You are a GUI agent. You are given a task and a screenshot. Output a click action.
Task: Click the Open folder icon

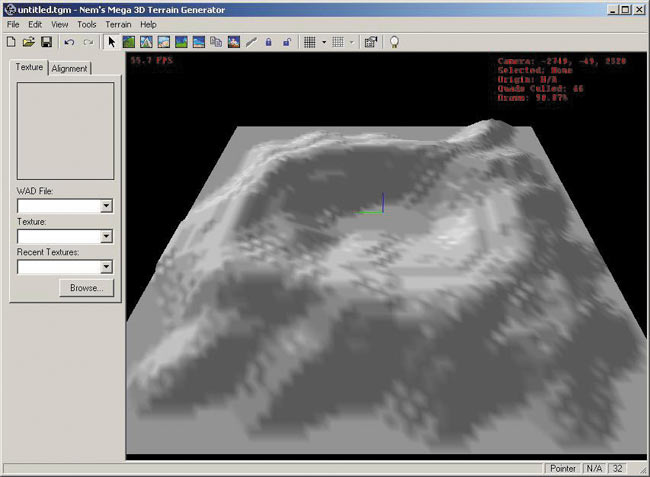tap(29, 42)
